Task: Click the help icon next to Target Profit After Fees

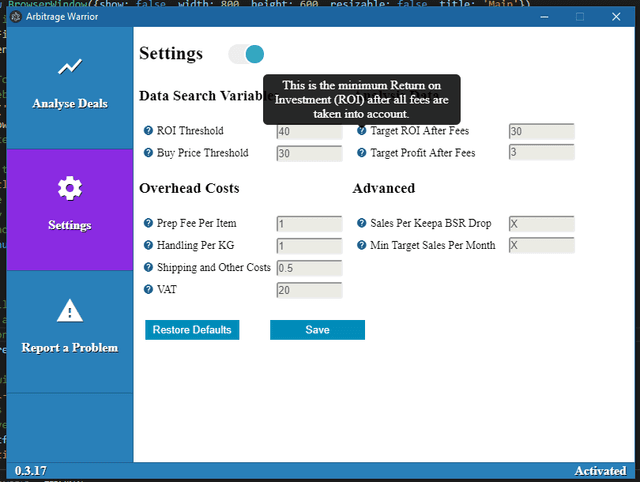Action: click(362, 153)
